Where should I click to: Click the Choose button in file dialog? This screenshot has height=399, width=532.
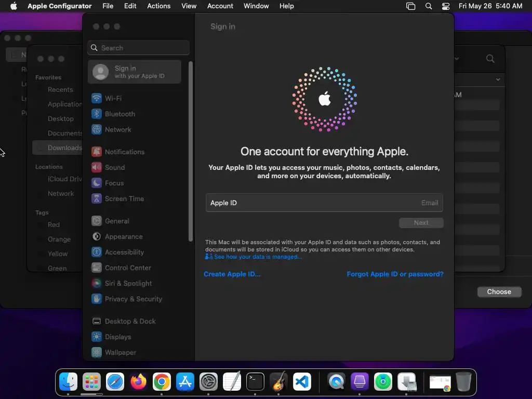(x=499, y=292)
